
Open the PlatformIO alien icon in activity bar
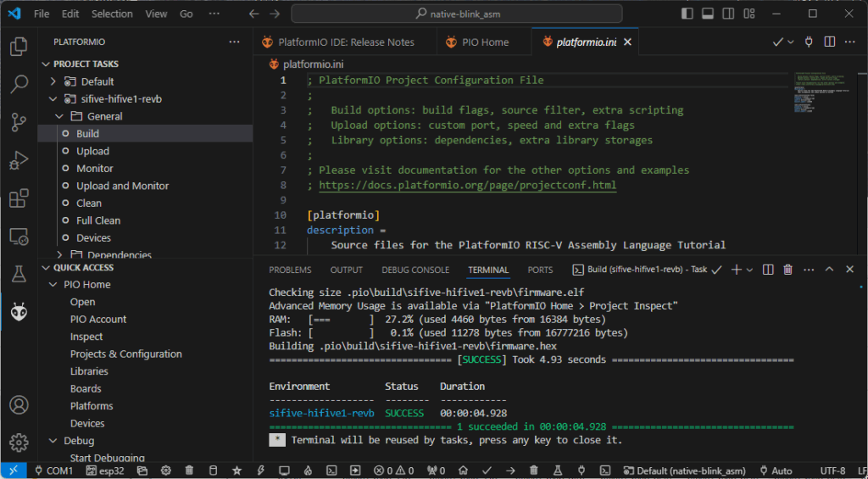point(19,313)
